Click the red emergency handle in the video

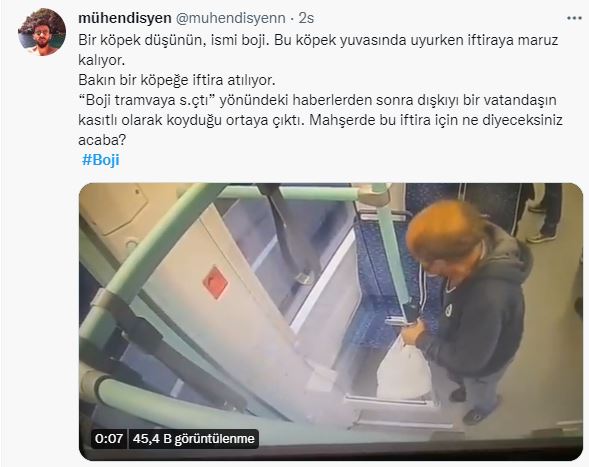click(x=215, y=282)
